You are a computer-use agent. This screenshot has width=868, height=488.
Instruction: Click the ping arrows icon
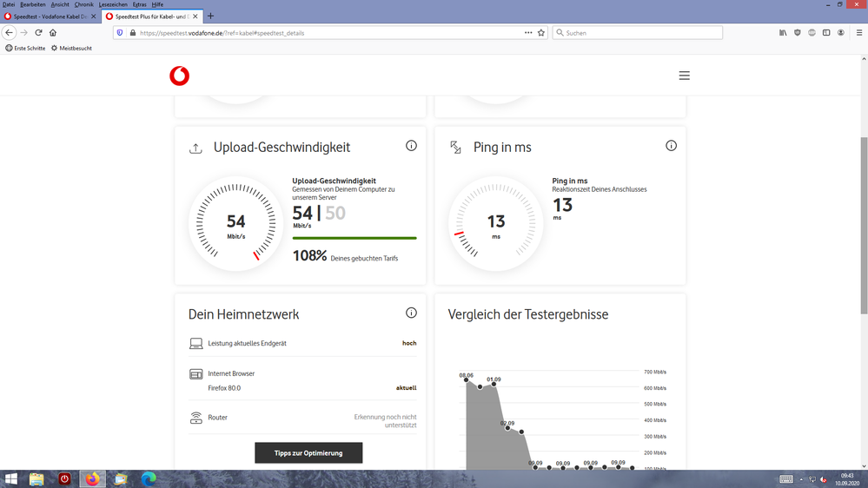pos(455,147)
